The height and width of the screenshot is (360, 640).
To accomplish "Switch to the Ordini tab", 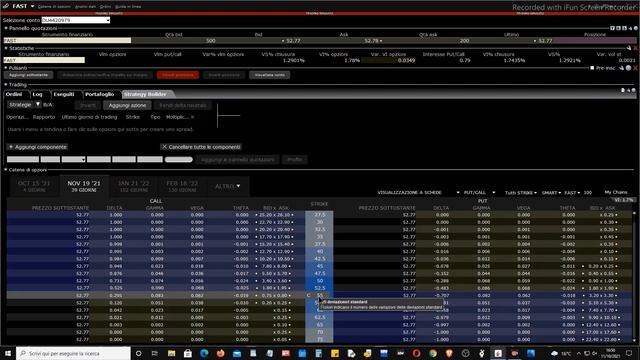I will click(x=14, y=94).
